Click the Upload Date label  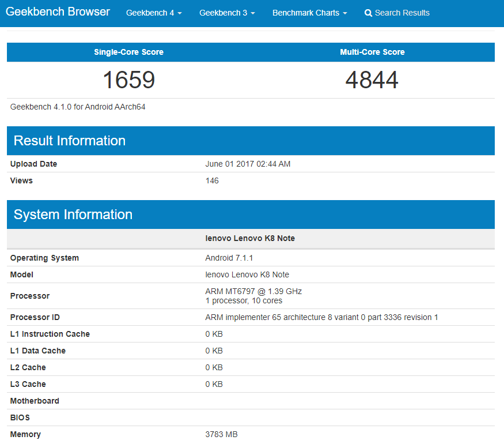coord(34,164)
